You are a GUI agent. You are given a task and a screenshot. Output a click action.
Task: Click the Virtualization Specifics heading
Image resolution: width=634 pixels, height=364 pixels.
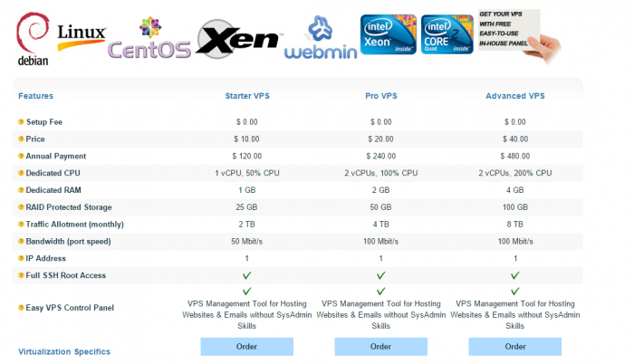pyautogui.click(x=64, y=351)
